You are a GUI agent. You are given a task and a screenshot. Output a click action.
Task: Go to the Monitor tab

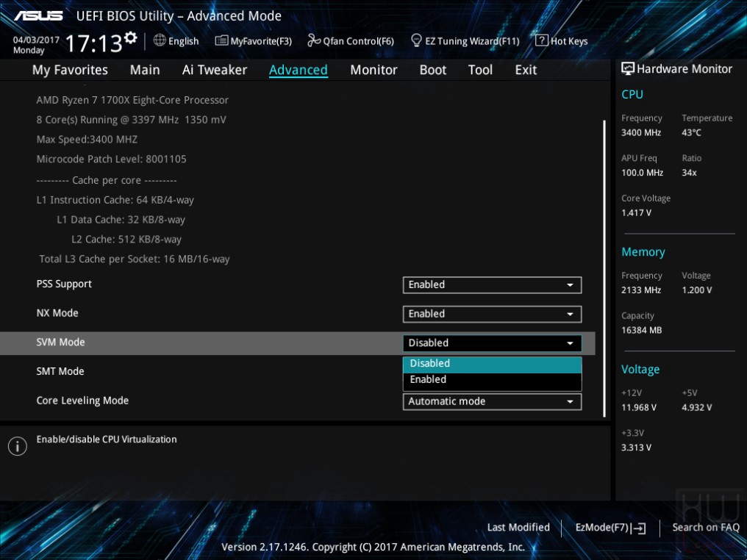pos(373,70)
